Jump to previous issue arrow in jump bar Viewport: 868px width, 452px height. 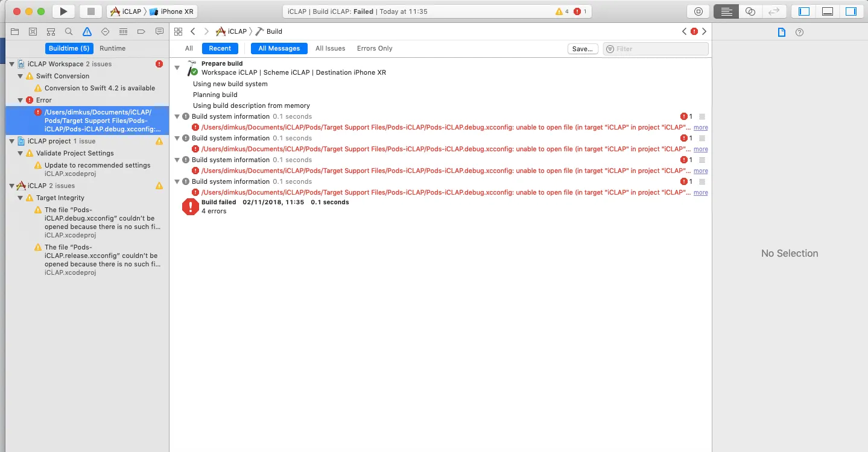point(685,31)
